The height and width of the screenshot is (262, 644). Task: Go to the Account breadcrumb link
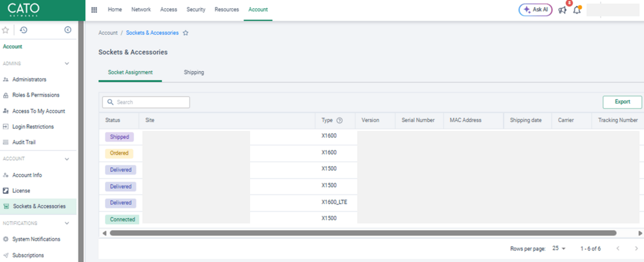pos(108,33)
